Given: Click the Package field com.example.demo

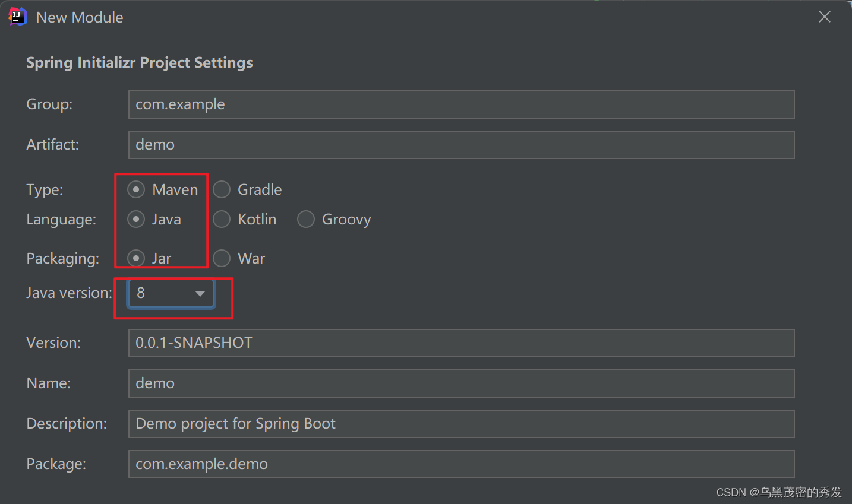Looking at the screenshot, I should tap(461, 464).
